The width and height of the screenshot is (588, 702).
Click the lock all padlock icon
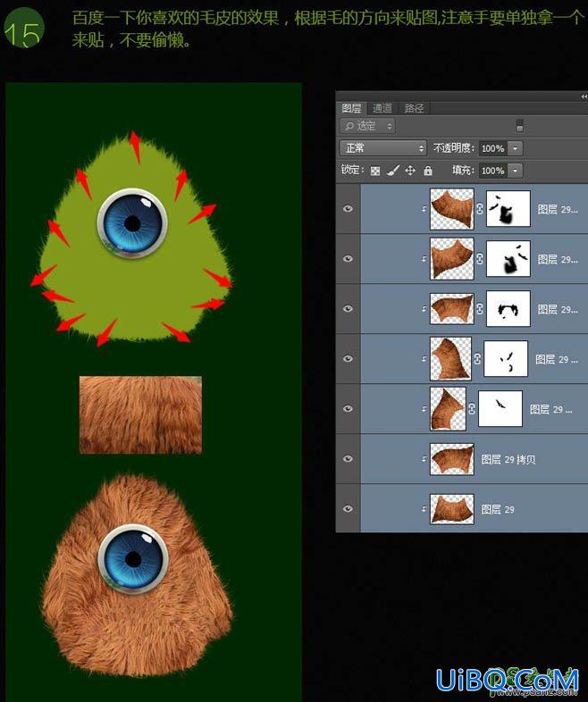coord(428,171)
